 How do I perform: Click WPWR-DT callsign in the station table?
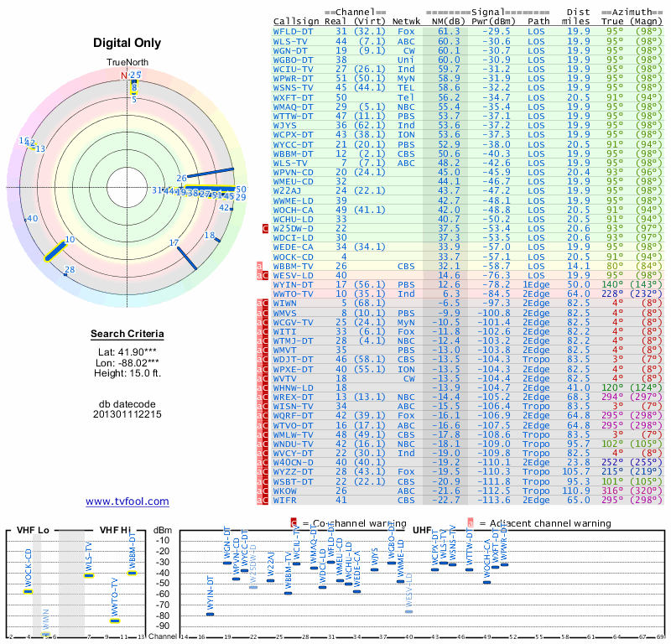(x=293, y=78)
